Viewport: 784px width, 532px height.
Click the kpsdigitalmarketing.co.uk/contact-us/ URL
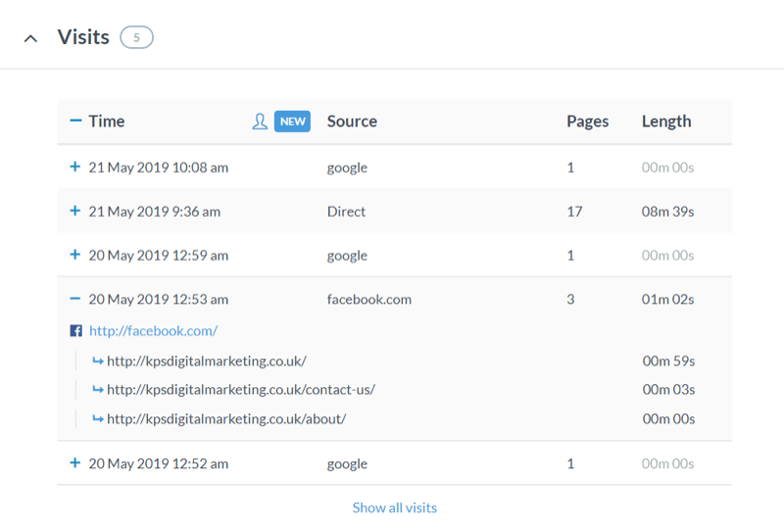coord(241,390)
